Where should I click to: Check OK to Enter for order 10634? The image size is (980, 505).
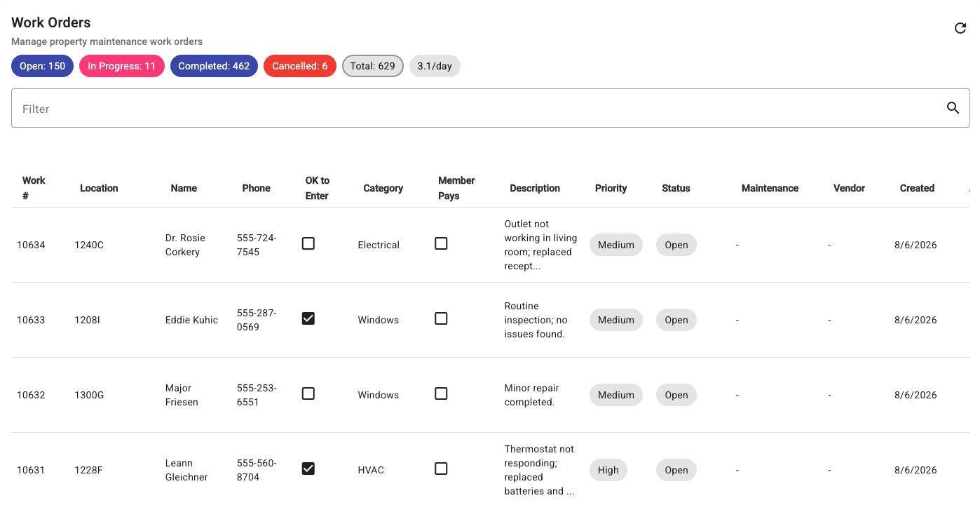pos(308,243)
